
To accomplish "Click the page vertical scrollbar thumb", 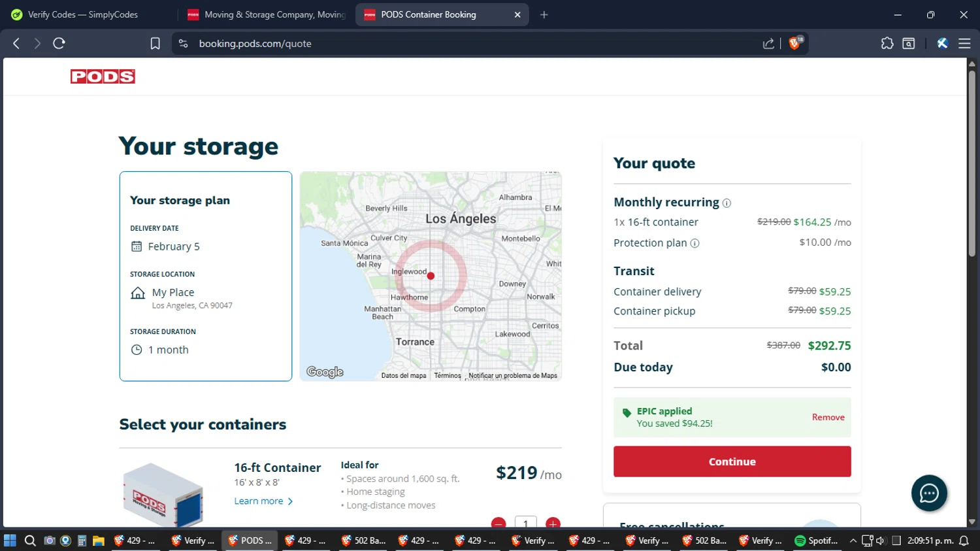I will (972, 163).
